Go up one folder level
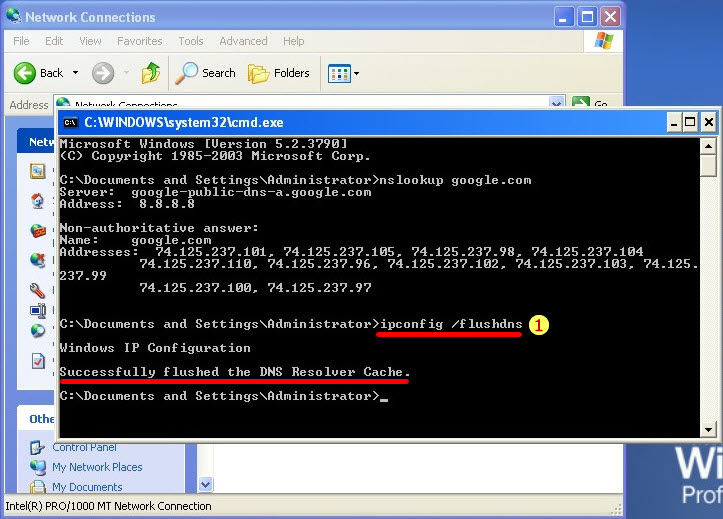Viewport: 723px width, 519px height. pos(150,73)
